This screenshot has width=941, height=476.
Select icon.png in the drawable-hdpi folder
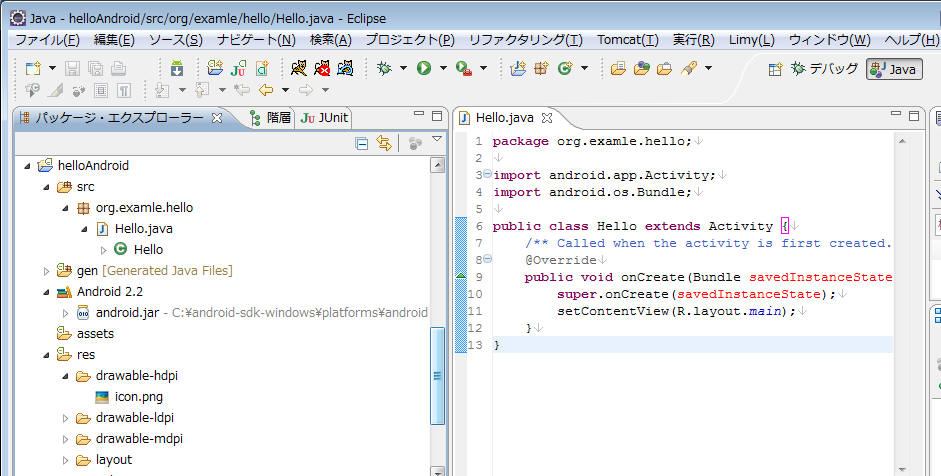tap(138, 397)
